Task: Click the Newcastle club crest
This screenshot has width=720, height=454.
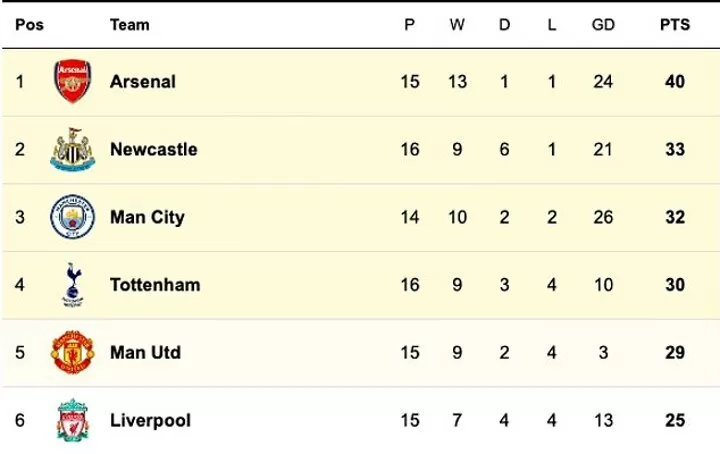Action: (x=72, y=150)
